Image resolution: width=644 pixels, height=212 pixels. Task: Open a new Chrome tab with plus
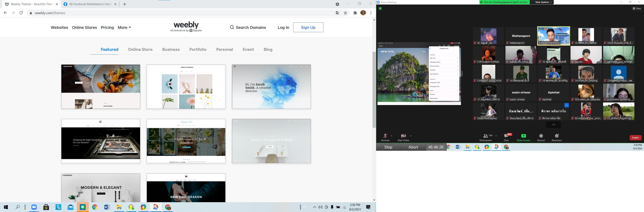click(125, 4)
